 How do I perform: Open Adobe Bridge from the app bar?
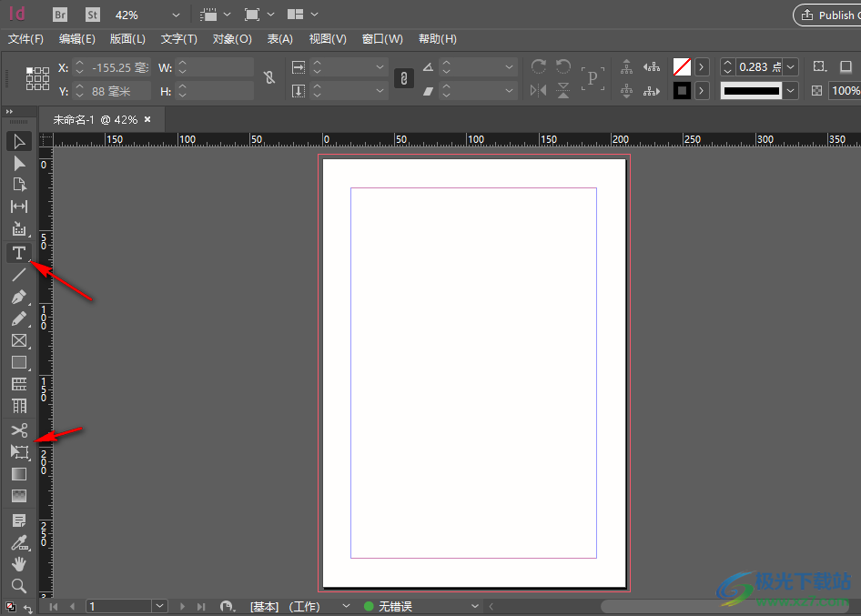59,14
